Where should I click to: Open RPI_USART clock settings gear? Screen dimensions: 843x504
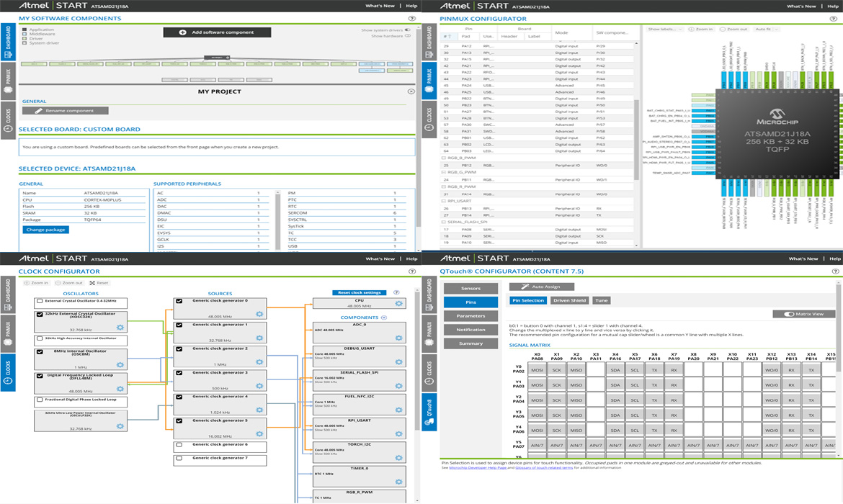[x=399, y=433]
